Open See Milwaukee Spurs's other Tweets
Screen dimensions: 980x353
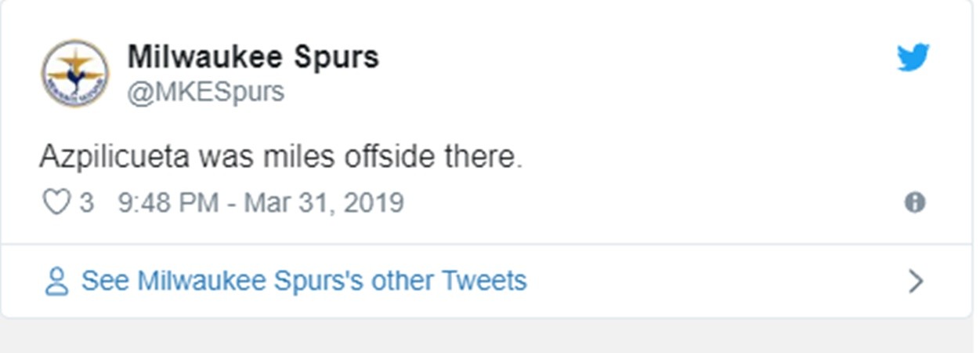tap(304, 281)
